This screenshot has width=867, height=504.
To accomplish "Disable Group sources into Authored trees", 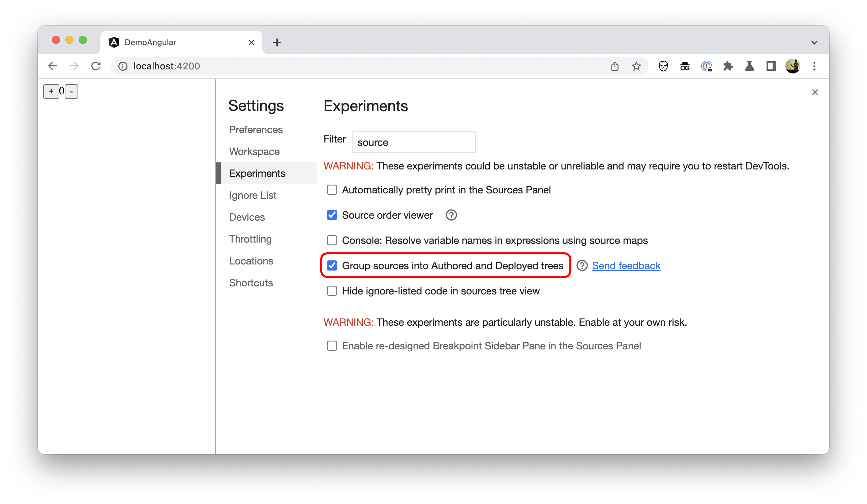I will (332, 265).
